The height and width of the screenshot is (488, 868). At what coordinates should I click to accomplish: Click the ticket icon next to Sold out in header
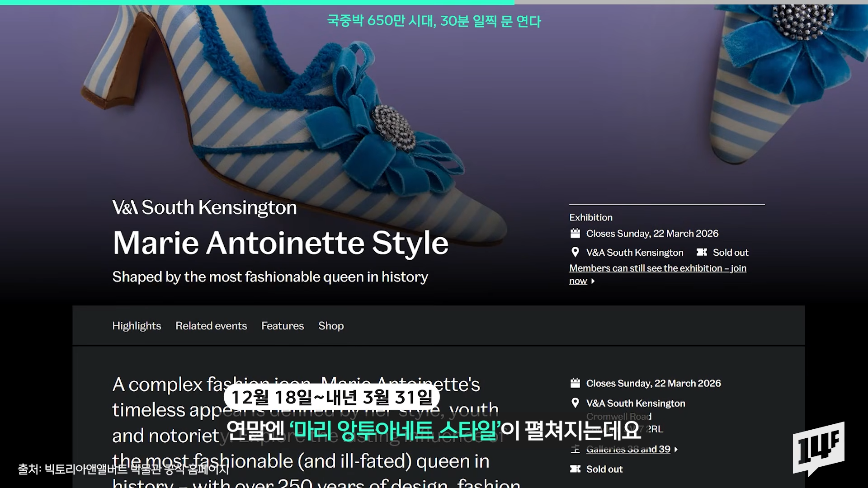click(x=702, y=252)
